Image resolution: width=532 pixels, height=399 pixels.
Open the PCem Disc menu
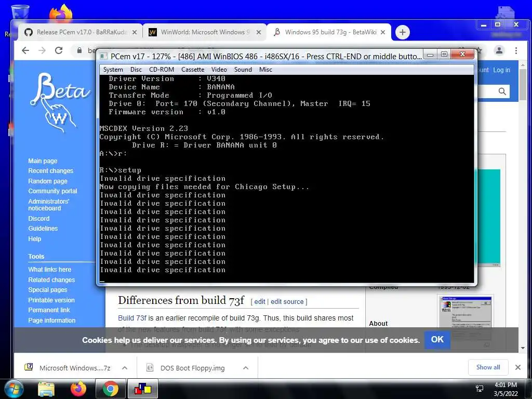(136, 70)
